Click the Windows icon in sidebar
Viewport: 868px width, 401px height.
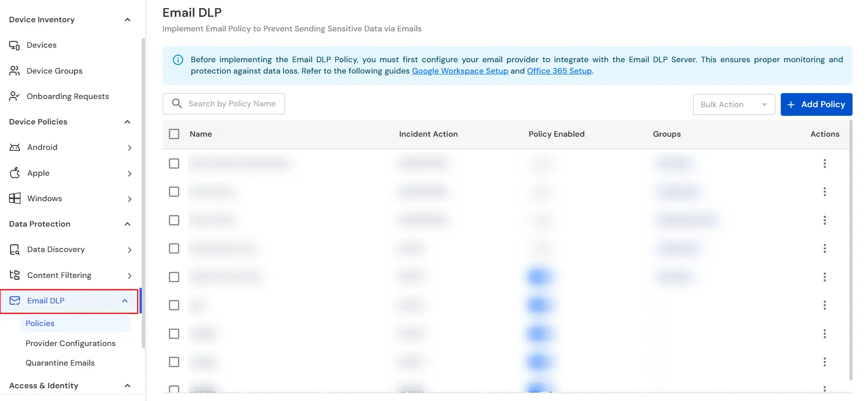[15, 198]
